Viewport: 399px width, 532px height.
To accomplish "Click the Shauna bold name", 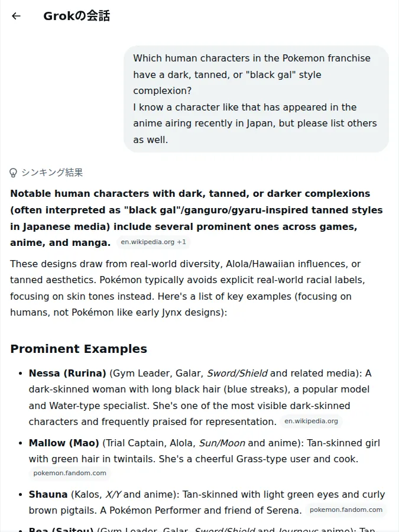I will click(x=48, y=494).
